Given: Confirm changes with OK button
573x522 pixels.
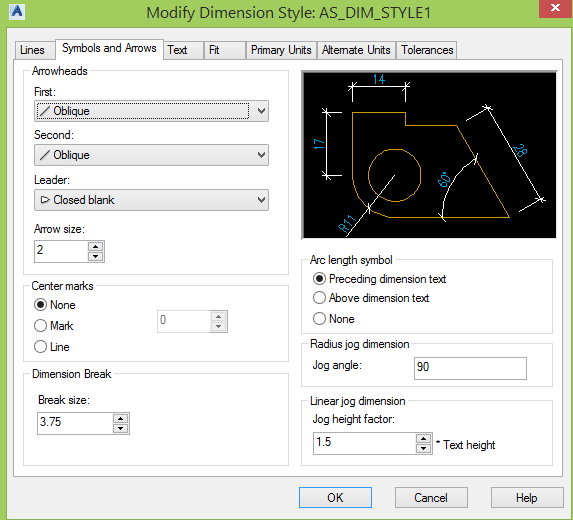Looking at the screenshot, I should pyautogui.click(x=335, y=498).
